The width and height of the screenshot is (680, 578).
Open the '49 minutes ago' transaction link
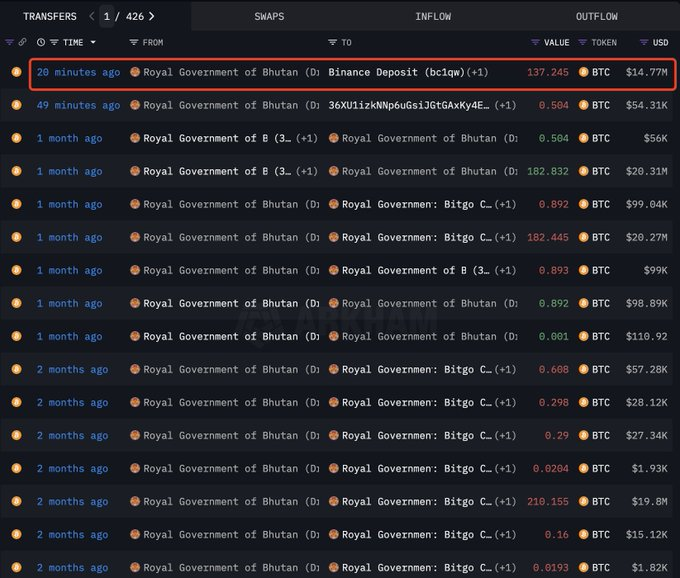click(78, 105)
